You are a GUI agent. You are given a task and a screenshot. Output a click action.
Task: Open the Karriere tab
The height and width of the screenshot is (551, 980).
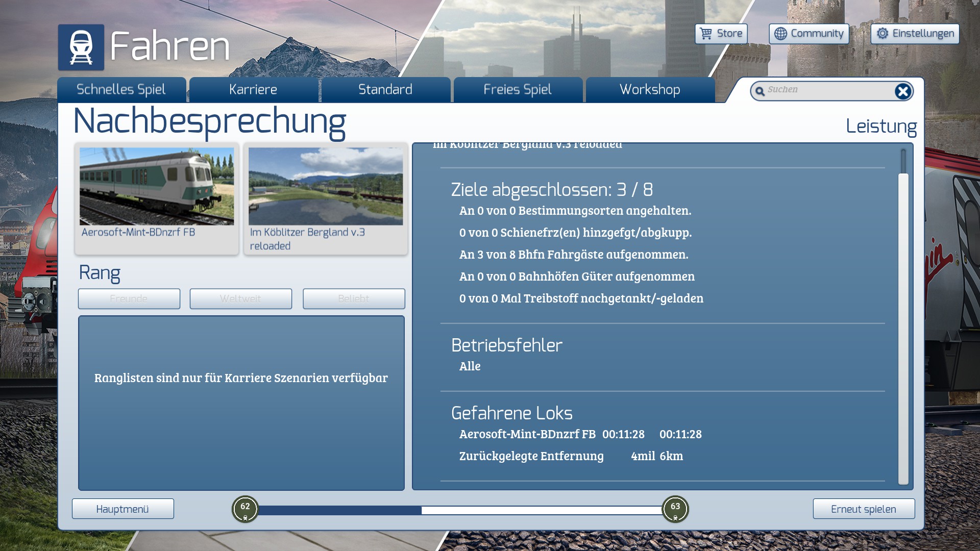click(253, 90)
